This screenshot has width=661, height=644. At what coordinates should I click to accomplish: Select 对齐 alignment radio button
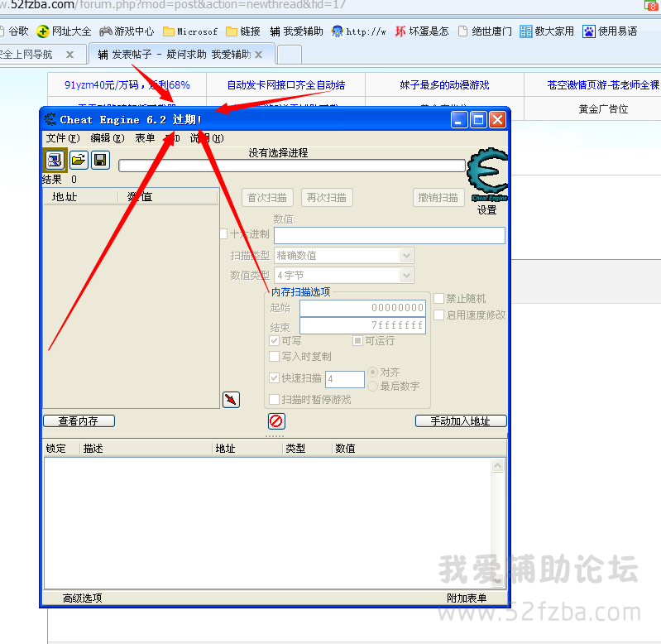click(x=372, y=372)
